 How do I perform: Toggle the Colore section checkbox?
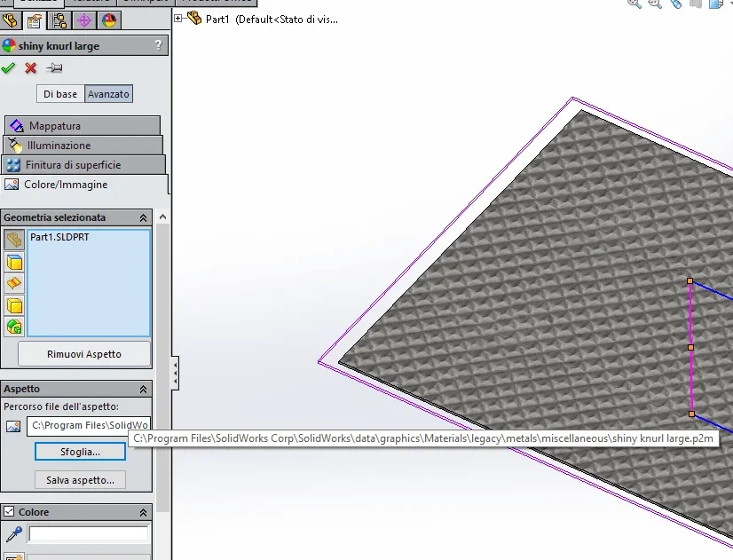[9, 512]
